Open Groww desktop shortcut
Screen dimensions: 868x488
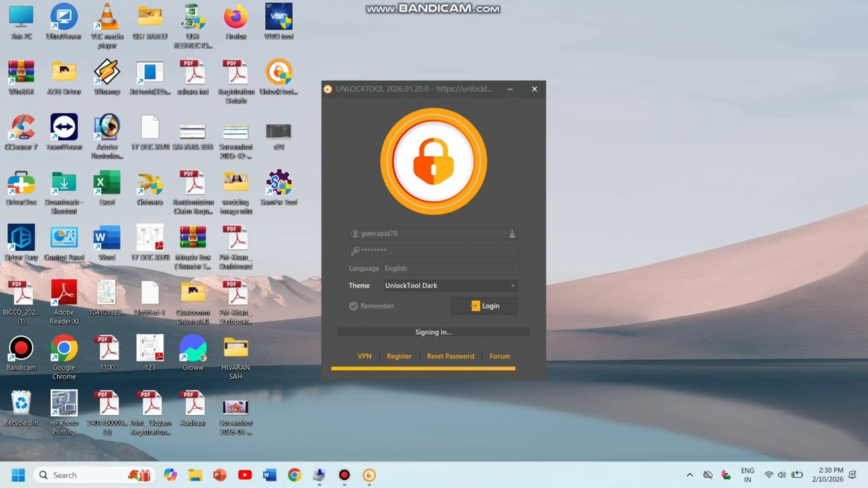193,353
